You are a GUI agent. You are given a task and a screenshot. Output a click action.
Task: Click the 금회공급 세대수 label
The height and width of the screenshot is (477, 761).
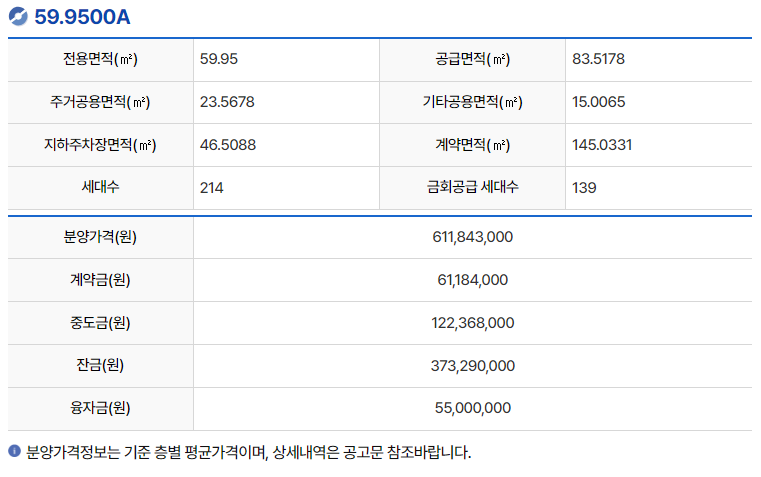pyautogui.click(x=472, y=187)
